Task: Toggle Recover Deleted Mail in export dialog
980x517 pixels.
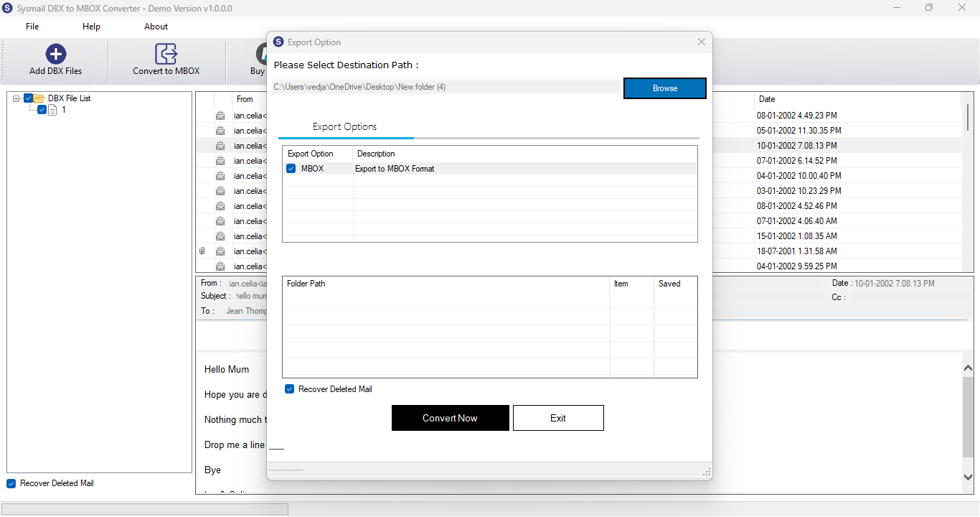Action: pos(290,389)
